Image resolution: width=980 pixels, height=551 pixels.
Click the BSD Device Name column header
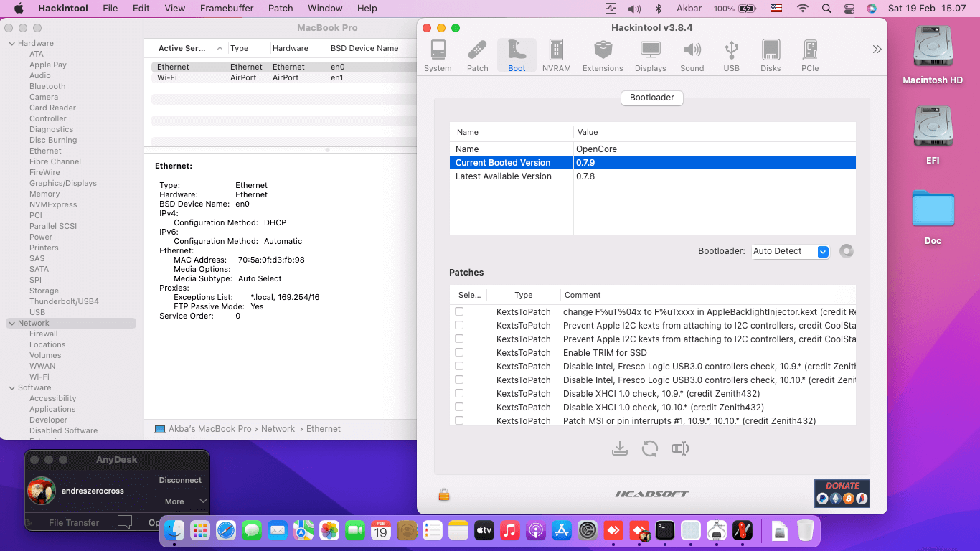point(364,48)
